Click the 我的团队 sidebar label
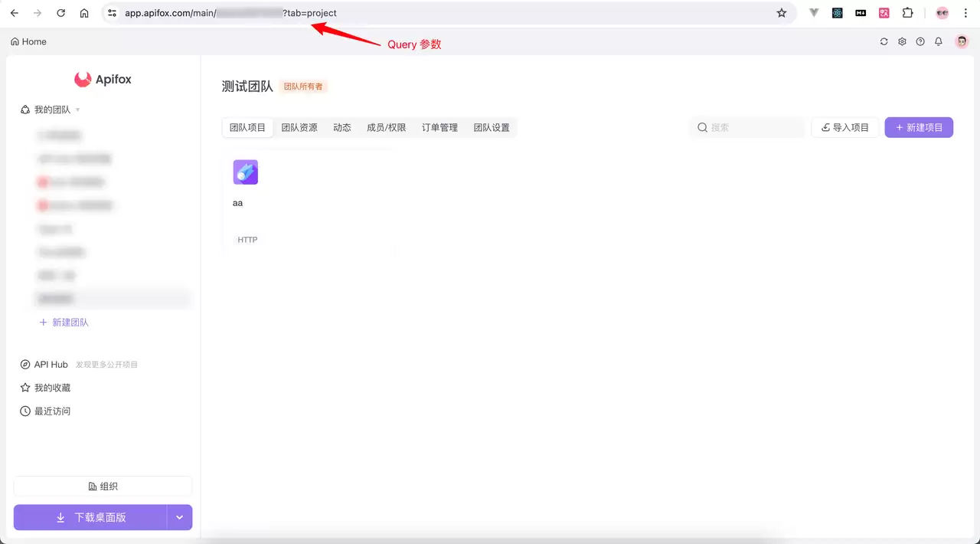980x544 pixels. pyautogui.click(x=52, y=110)
